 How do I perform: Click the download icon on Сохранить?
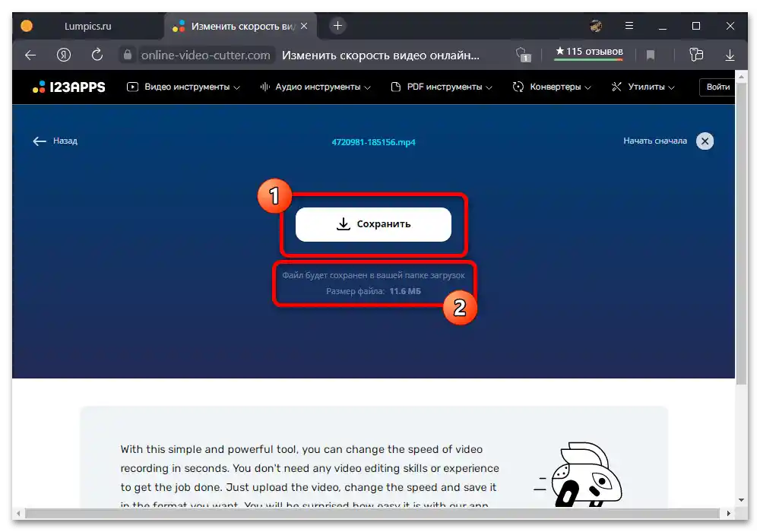(344, 224)
